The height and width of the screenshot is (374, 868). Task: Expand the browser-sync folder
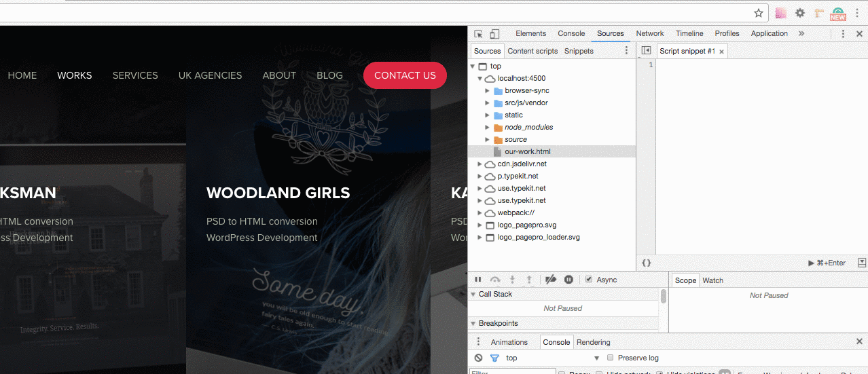coord(487,91)
